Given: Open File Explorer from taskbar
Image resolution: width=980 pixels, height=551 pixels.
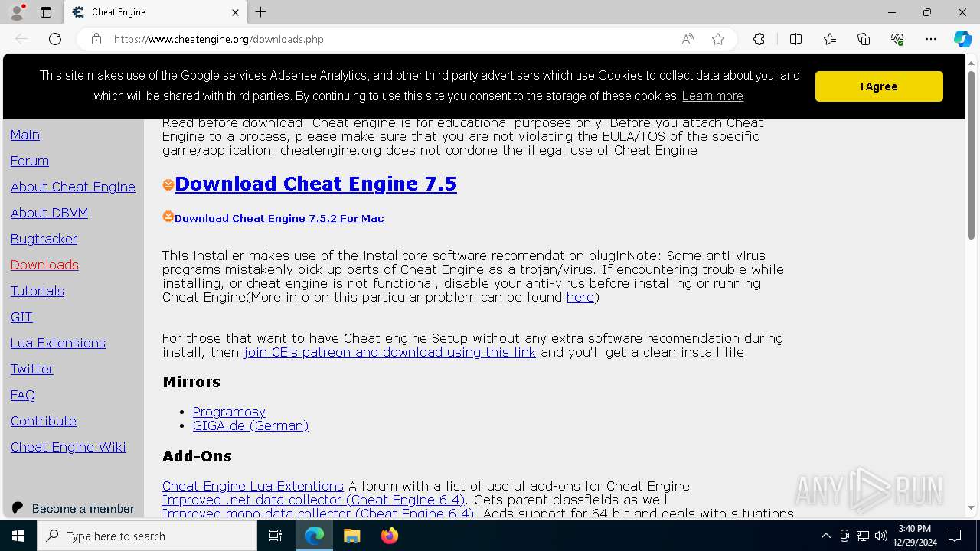Looking at the screenshot, I should 351,536.
